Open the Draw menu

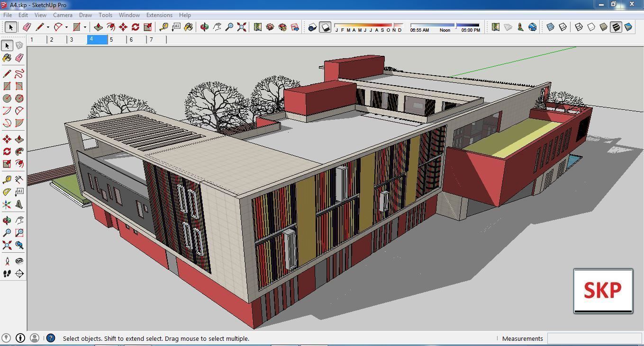point(85,15)
